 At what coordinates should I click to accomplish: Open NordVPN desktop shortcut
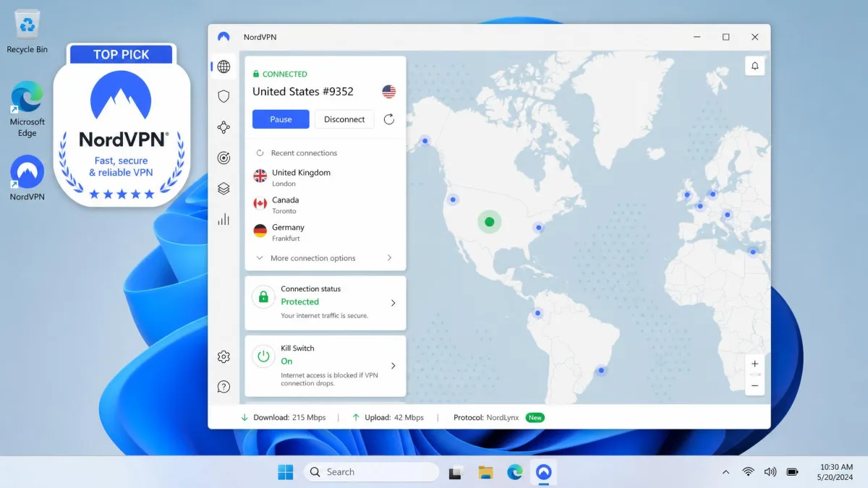27,179
